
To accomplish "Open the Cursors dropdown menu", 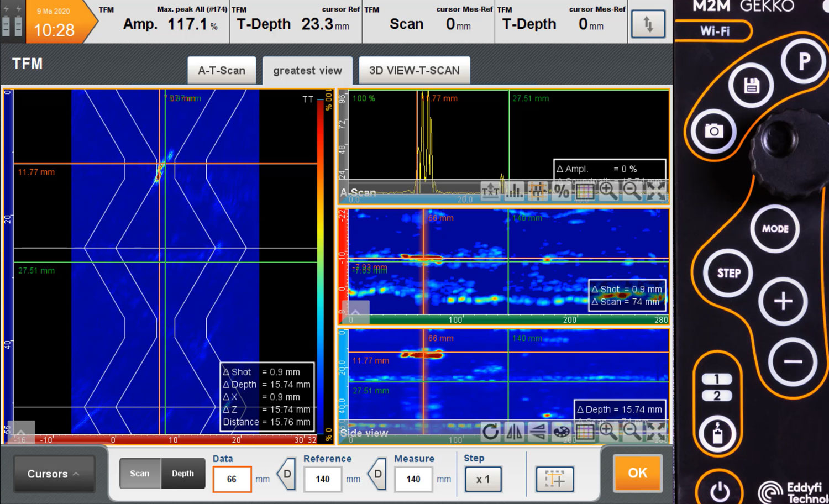I will click(x=54, y=474).
